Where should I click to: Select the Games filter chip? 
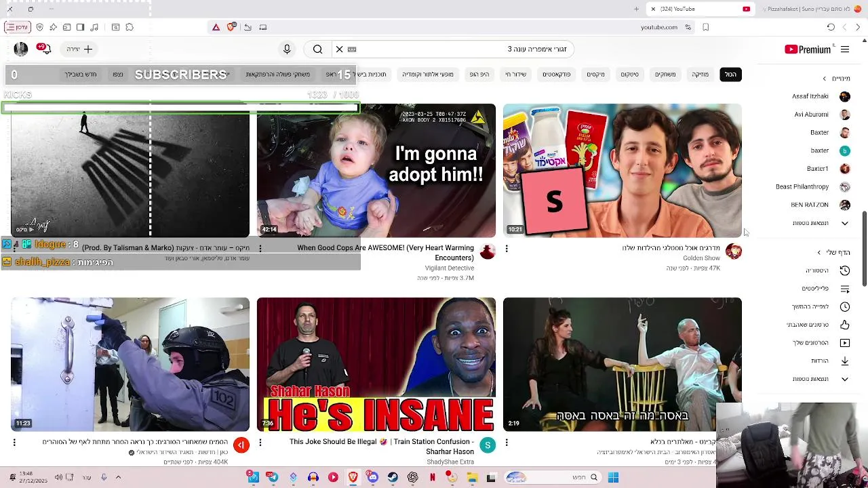[x=665, y=75]
